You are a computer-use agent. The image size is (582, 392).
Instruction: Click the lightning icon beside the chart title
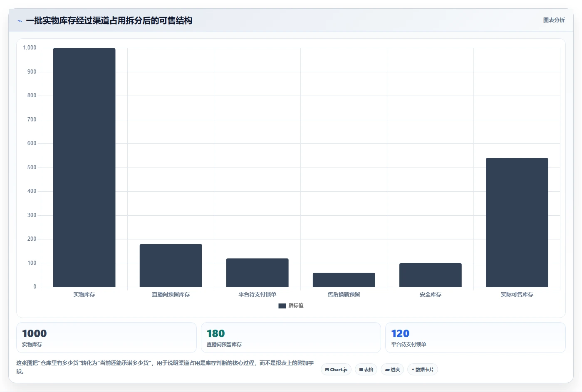pyautogui.click(x=20, y=21)
